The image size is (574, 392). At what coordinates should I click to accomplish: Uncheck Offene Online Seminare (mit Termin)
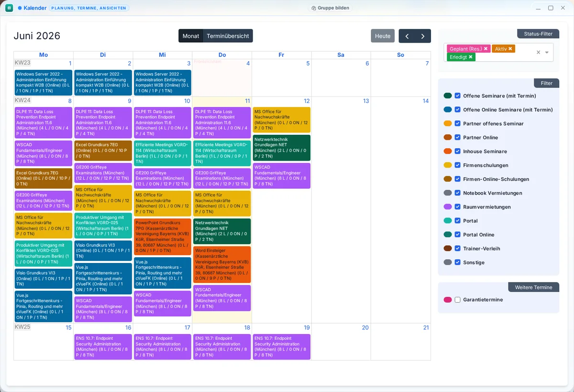[458, 109]
